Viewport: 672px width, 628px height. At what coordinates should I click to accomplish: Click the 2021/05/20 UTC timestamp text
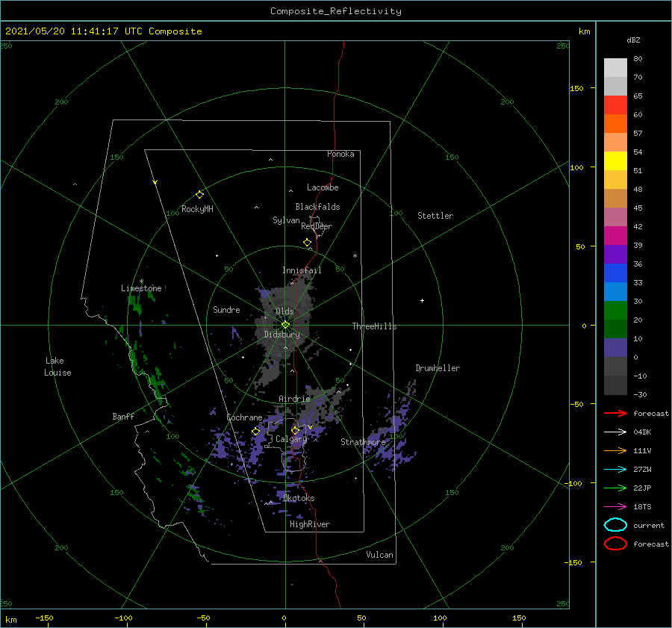pyautogui.click(x=103, y=31)
